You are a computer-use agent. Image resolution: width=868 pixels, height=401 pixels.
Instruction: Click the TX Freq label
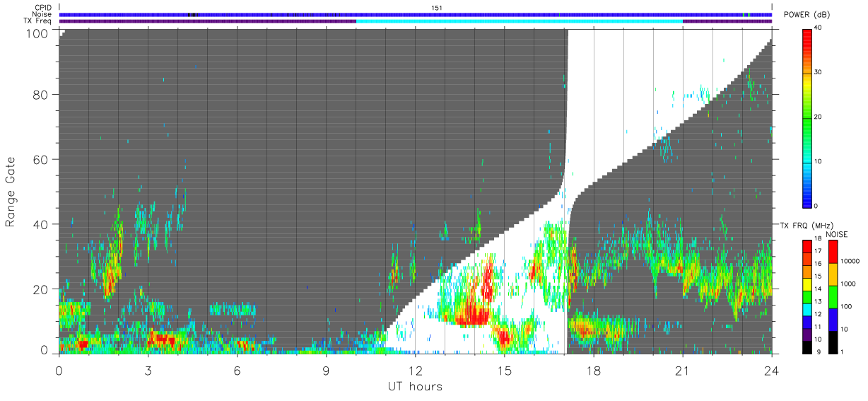click(37, 21)
